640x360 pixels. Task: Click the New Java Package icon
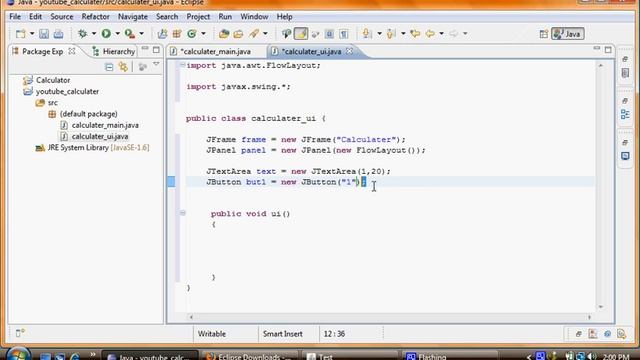tap(177, 34)
